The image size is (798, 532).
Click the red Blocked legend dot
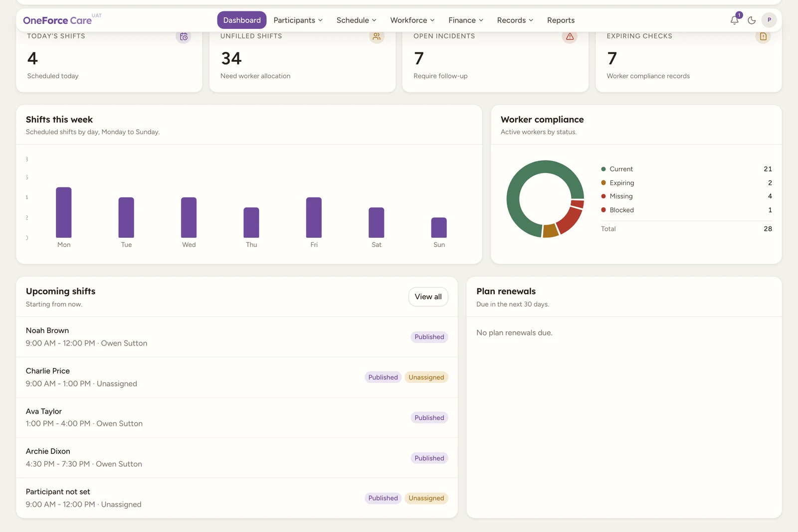click(x=603, y=210)
